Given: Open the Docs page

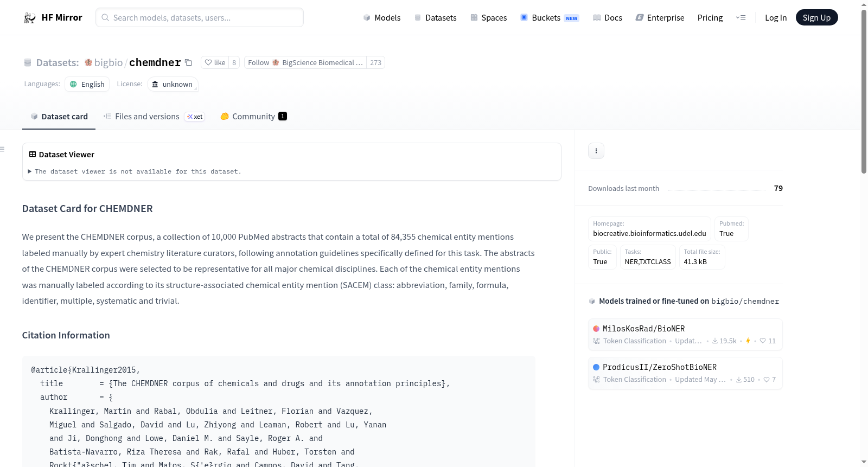Looking at the screenshot, I should pyautogui.click(x=608, y=18).
